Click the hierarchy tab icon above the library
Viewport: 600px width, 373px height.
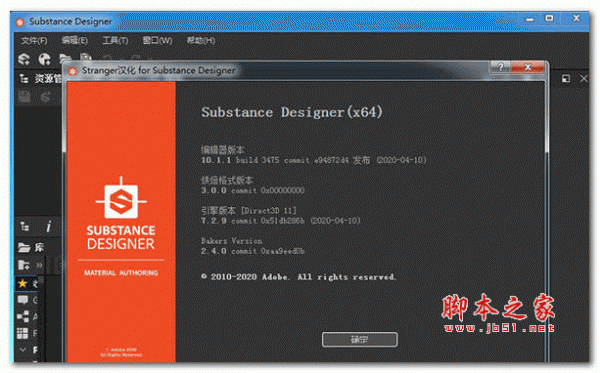tap(25, 226)
